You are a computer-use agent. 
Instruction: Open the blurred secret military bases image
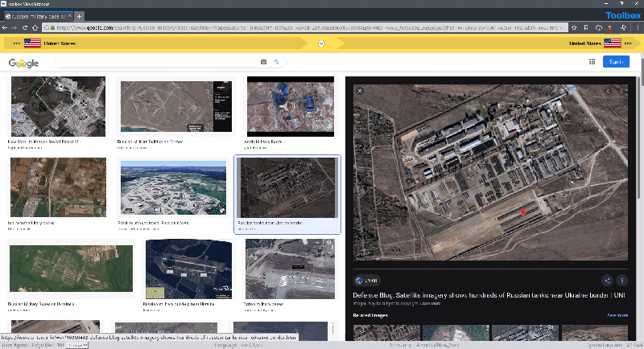(58, 187)
